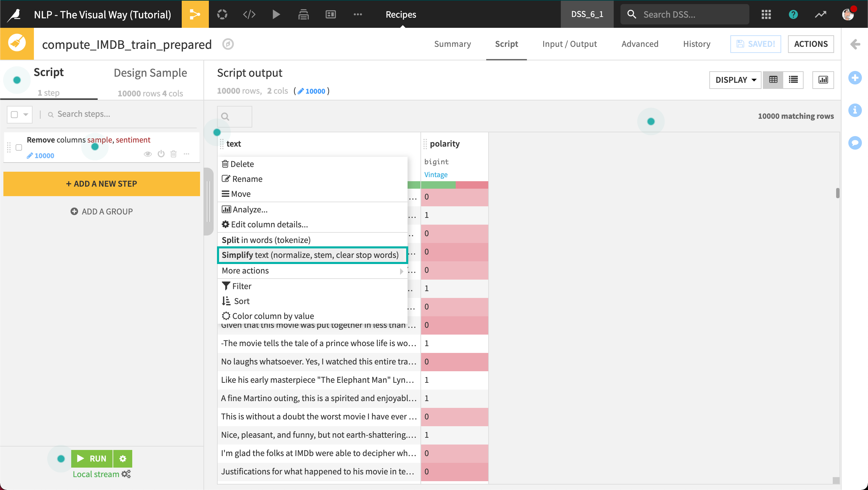Open the Advanced tab

click(640, 44)
